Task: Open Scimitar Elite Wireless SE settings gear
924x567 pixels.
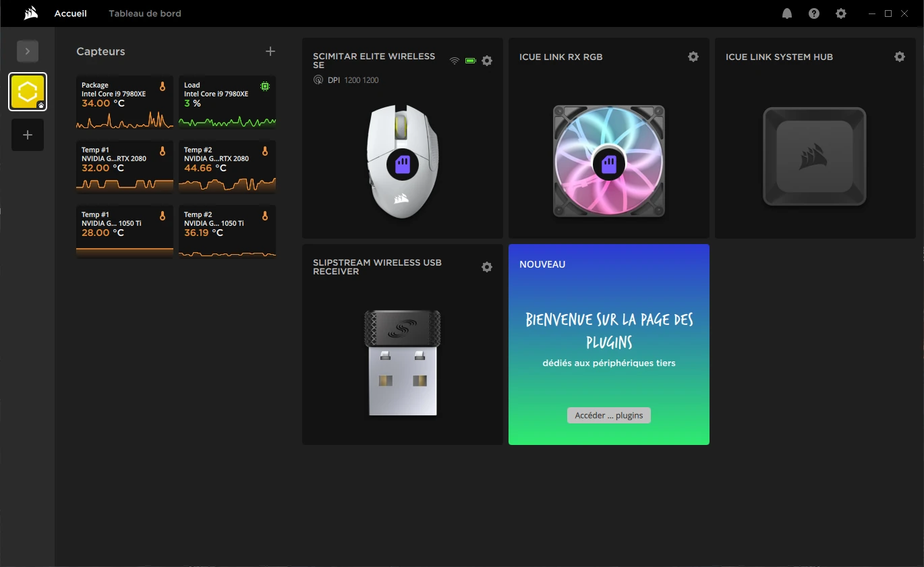Action: 487,61
